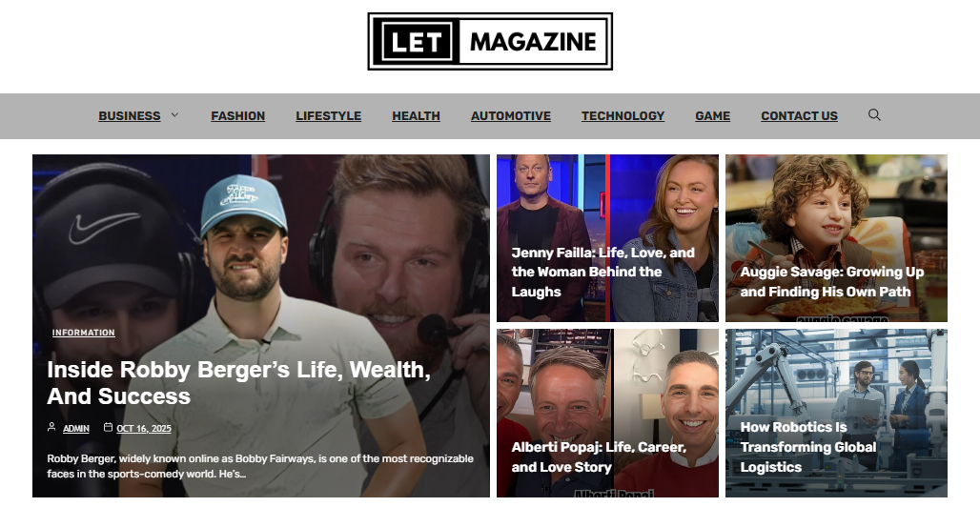The width and height of the screenshot is (980, 507).
Task: Open the Inside Robby Berger's Life article headline
Action: [238, 382]
